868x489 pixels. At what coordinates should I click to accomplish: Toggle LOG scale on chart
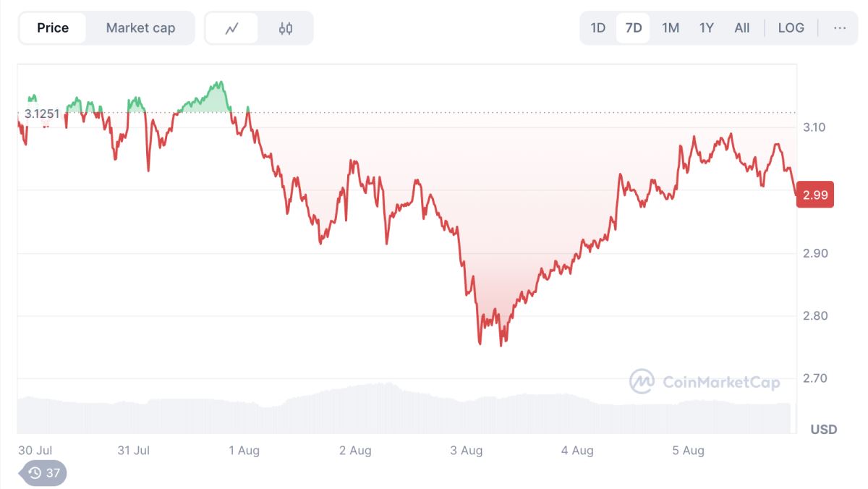[x=791, y=28]
